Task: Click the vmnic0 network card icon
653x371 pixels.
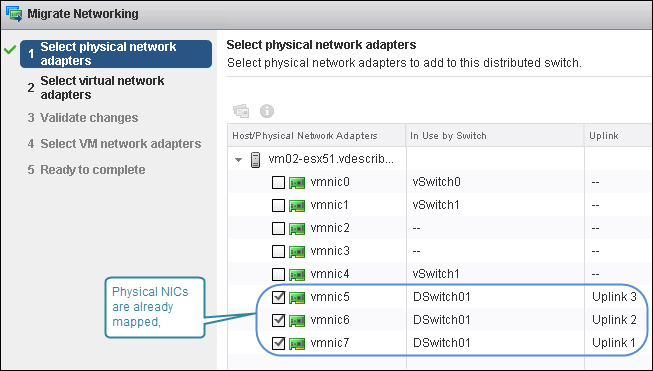Action: pos(297,182)
